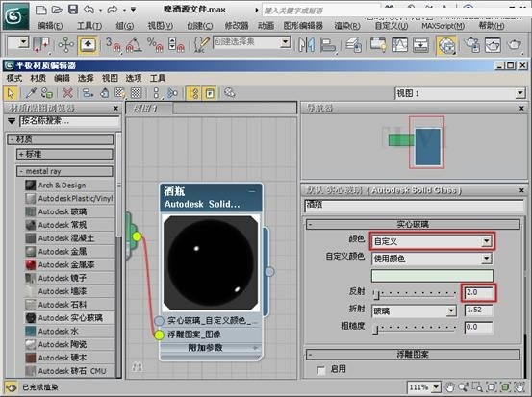The image size is (532, 397).
Task: Delete selected with red X icon
Action: click(x=67, y=93)
